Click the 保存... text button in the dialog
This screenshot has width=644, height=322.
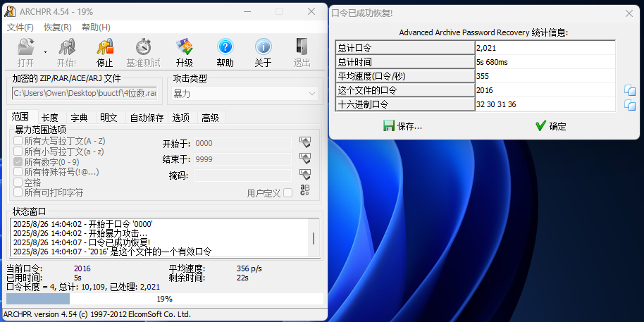(409, 127)
